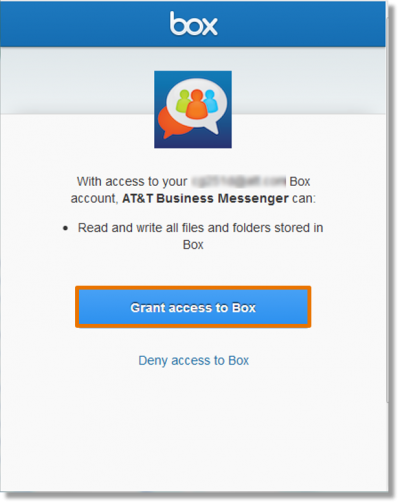Click the word 'account,' before AT&T
Screen dimensions: 400x504
point(95,199)
